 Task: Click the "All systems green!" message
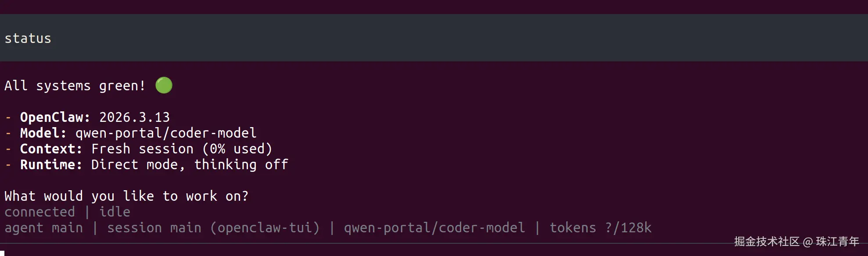[x=75, y=85]
